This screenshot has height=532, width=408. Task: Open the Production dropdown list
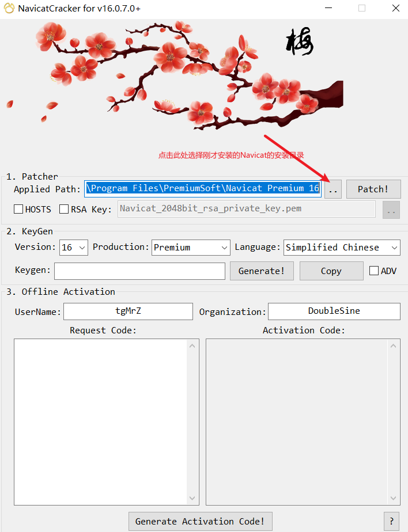224,248
